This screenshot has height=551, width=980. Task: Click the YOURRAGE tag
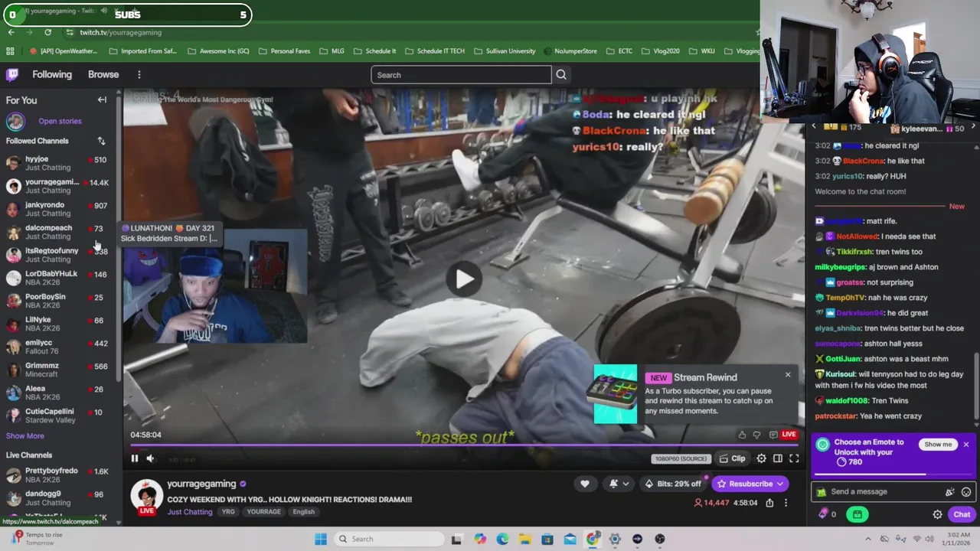pos(263,512)
